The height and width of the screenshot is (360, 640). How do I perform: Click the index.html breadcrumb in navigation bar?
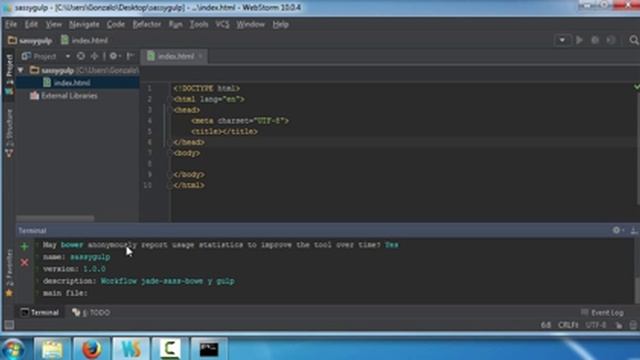coord(84,40)
